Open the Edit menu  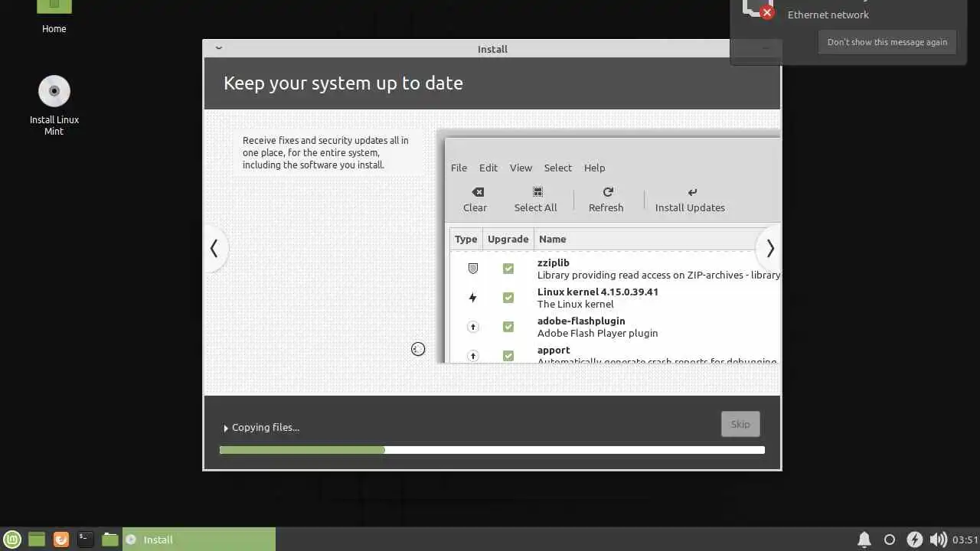tap(488, 168)
